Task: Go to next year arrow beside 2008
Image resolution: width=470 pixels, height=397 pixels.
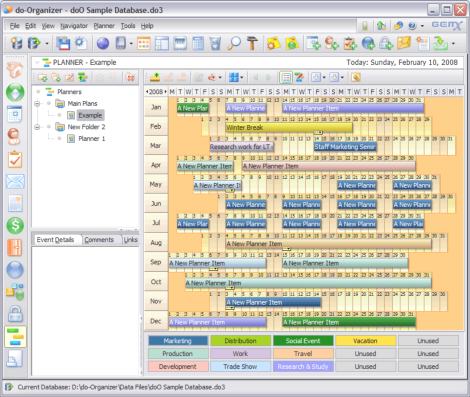Action: (x=165, y=92)
